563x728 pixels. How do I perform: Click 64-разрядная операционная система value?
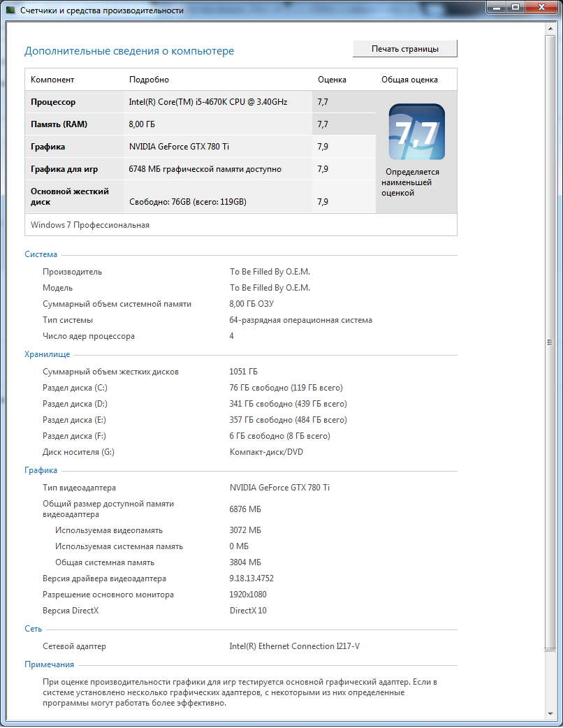[x=301, y=320]
